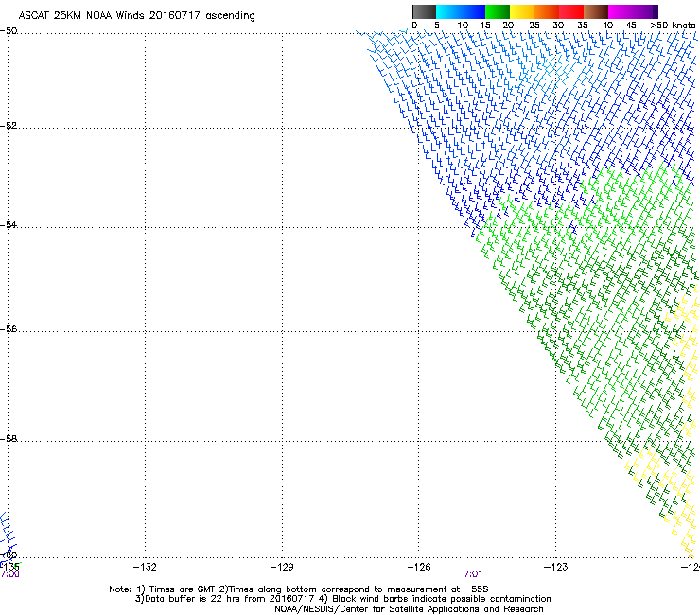
Task: Click the longitude label -126
Action: pyautogui.click(x=419, y=567)
